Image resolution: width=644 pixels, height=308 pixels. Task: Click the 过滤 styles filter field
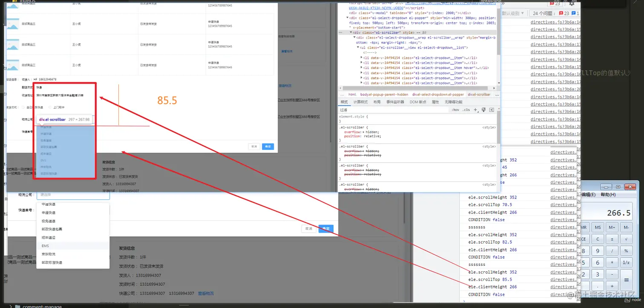pyautogui.click(x=394, y=110)
